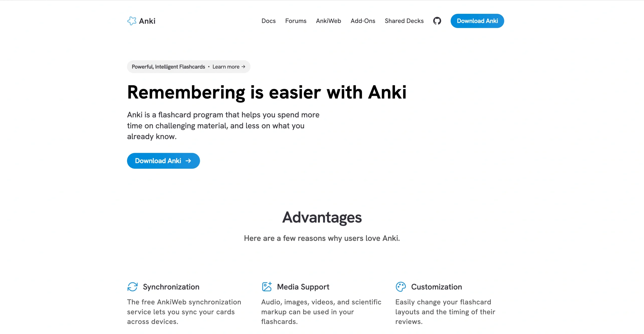
Task: Click the Synchronization sync-arrows icon
Action: pyautogui.click(x=133, y=287)
